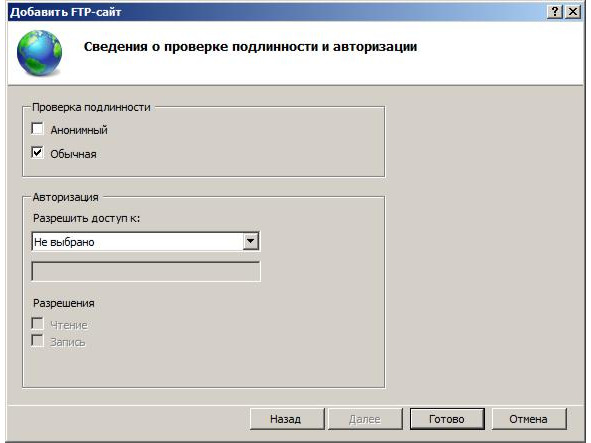Image resolution: width=591 pixels, height=443 pixels.
Task: Finish the wizard with the Готово button
Action: click(447, 419)
